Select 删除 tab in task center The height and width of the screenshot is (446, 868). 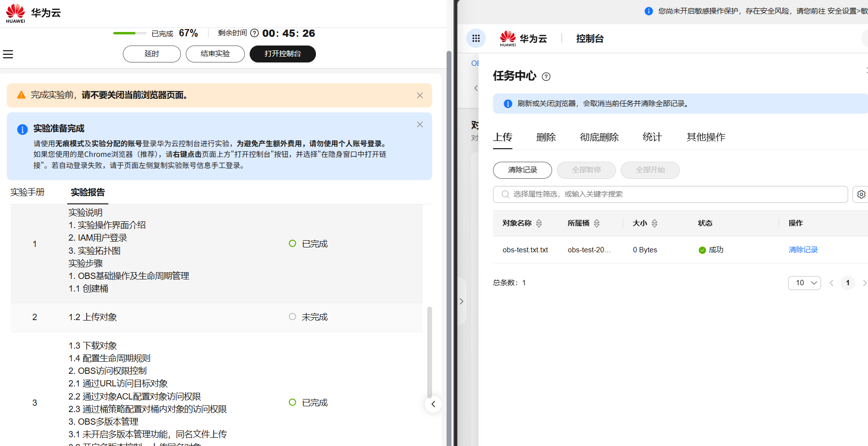pos(546,137)
